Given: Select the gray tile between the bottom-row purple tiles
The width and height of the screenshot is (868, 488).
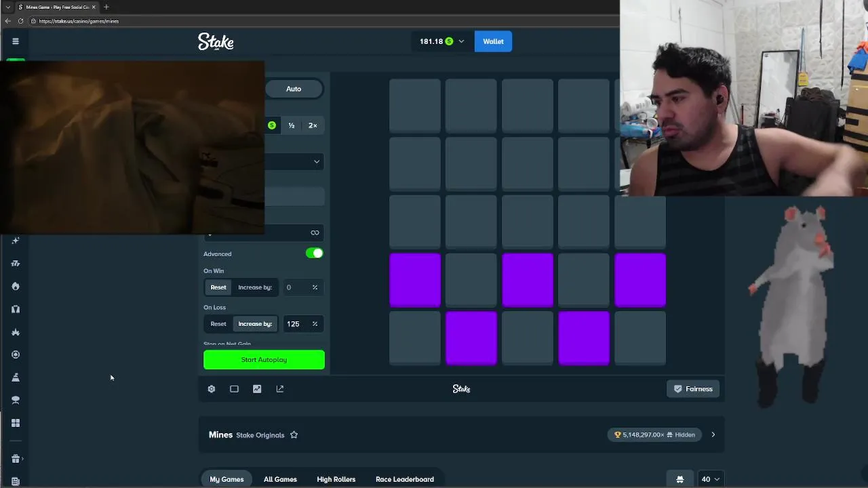Looking at the screenshot, I should pos(528,338).
